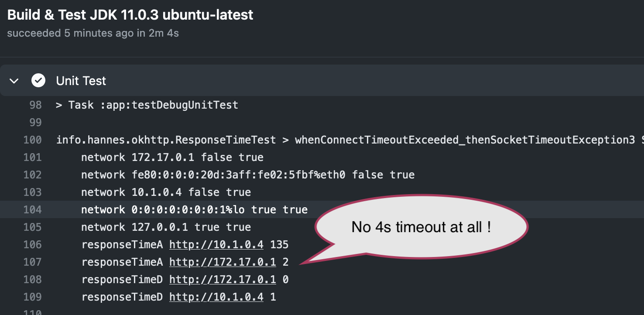Click the Unit Test step title

(81, 81)
